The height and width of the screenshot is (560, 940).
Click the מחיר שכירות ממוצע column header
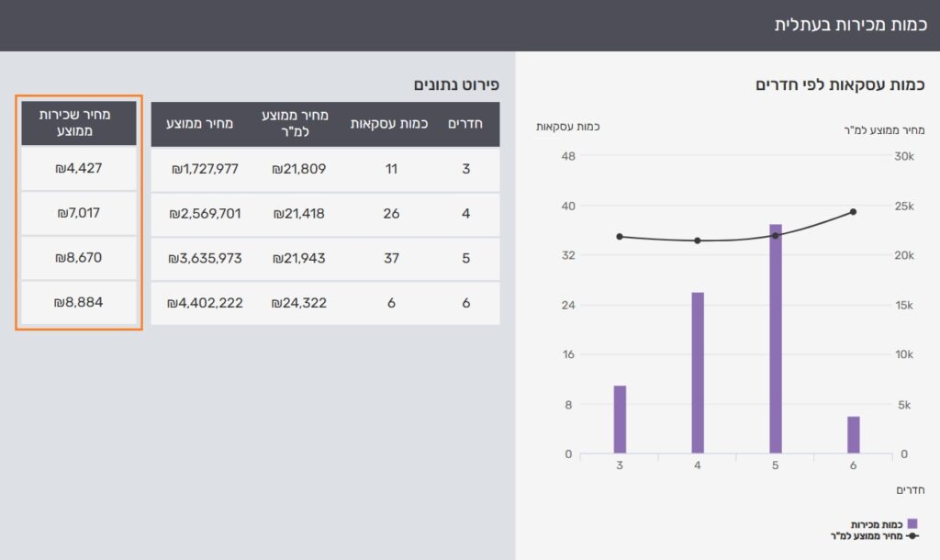(79, 123)
